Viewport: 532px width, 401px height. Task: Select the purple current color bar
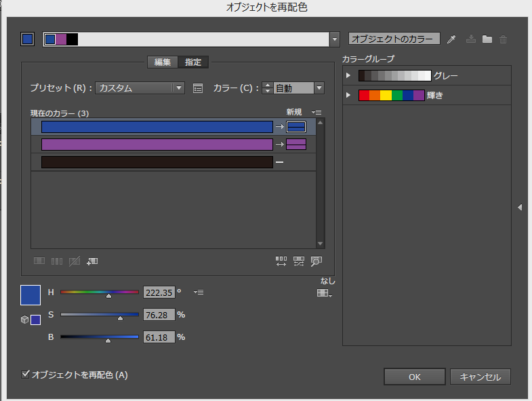[x=157, y=145]
